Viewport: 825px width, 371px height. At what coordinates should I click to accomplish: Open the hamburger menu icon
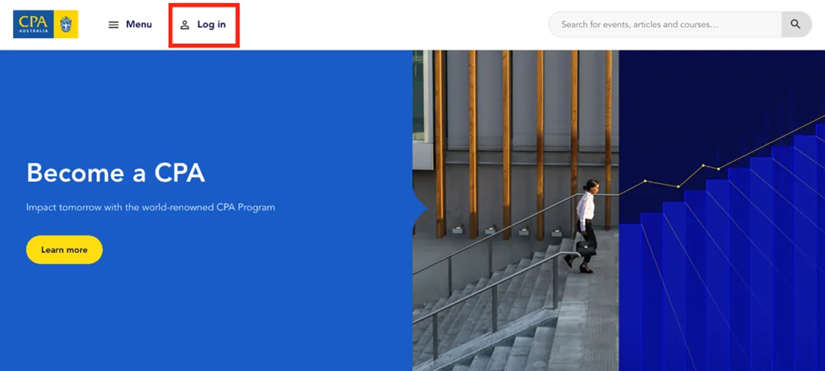point(113,25)
